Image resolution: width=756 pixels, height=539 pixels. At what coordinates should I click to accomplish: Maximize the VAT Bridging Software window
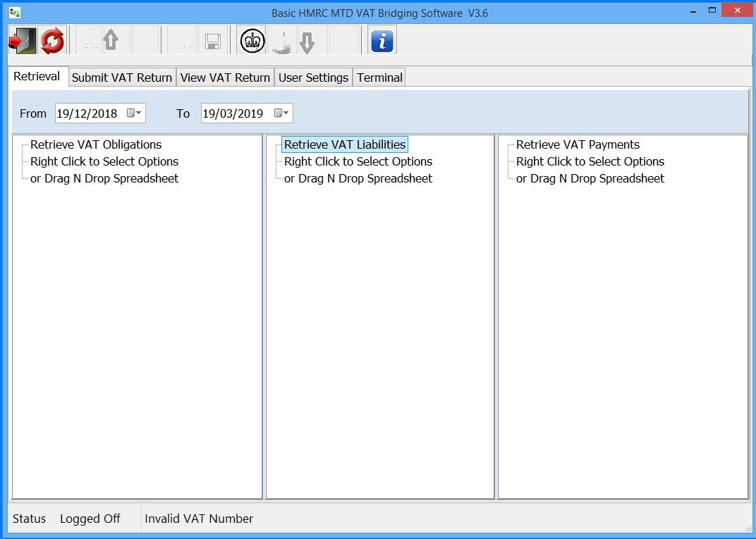[712, 11]
